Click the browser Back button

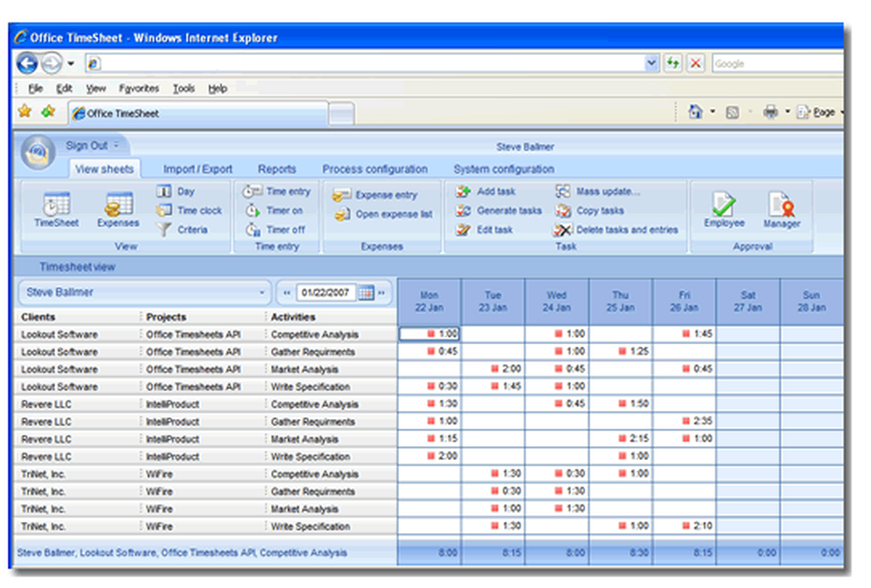click(x=27, y=64)
